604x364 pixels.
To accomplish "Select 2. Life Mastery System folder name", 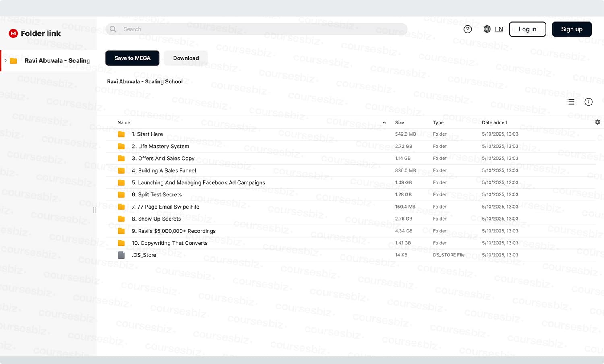I will point(160,146).
